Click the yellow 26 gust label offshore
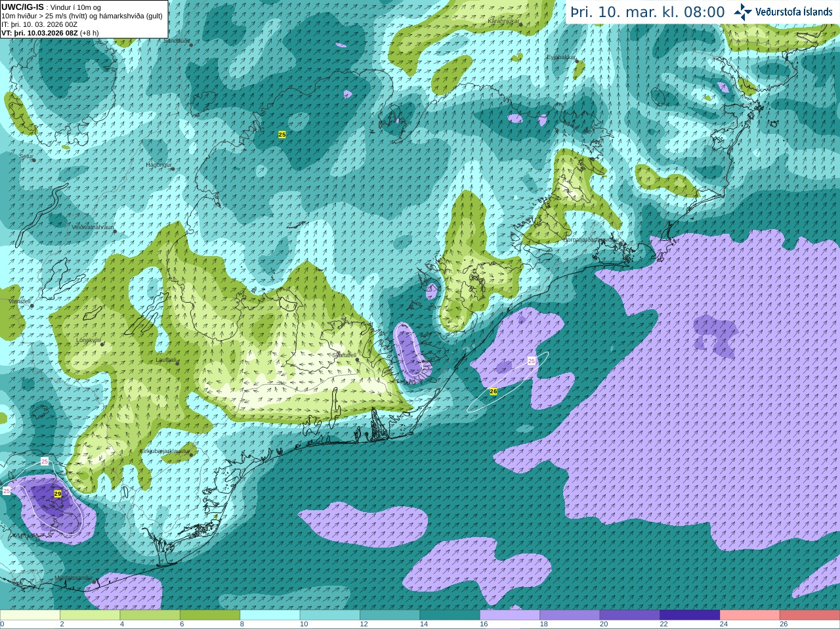This screenshot has width=840, height=629. [493, 391]
